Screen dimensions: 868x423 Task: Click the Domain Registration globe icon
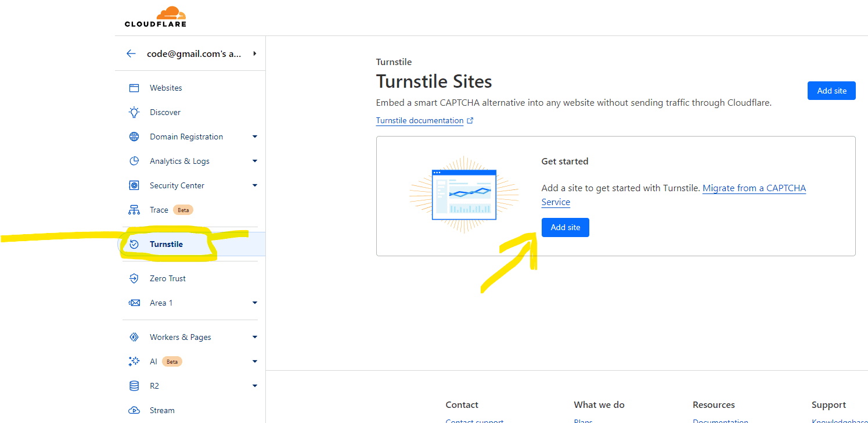pyautogui.click(x=134, y=137)
